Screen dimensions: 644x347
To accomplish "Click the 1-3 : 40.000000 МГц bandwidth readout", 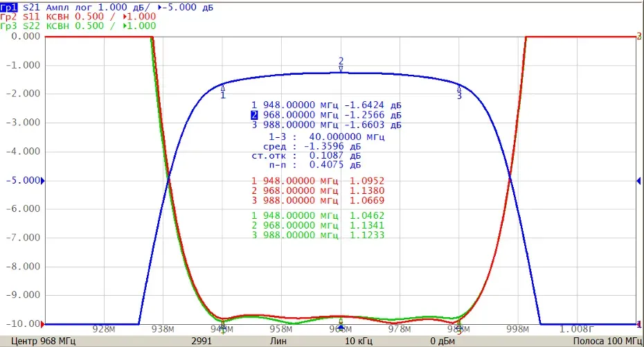I will 327,136.
